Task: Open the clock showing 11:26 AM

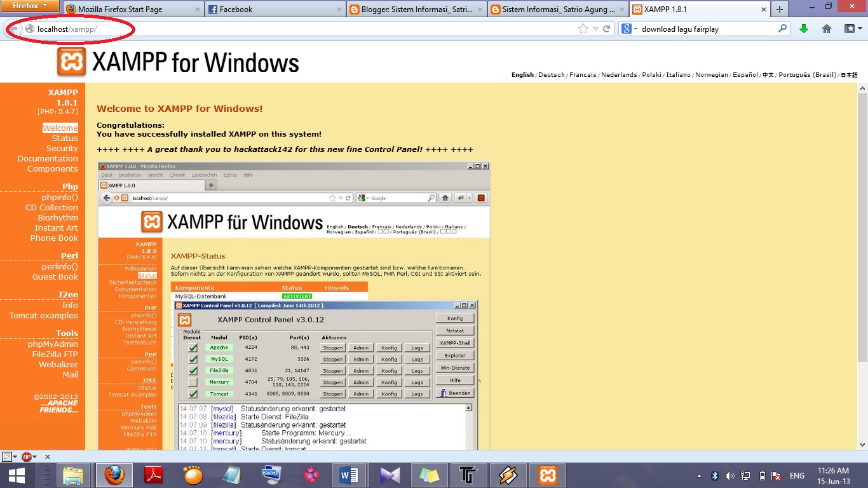Action: (x=834, y=475)
